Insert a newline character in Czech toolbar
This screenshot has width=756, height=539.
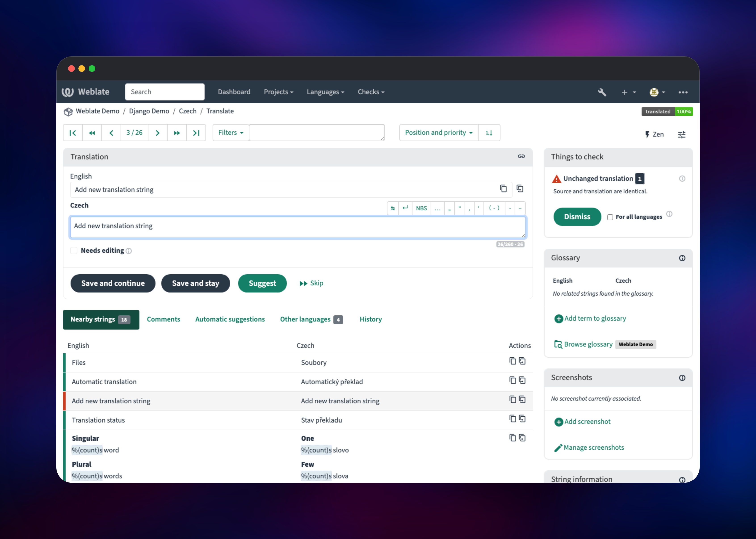(405, 208)
